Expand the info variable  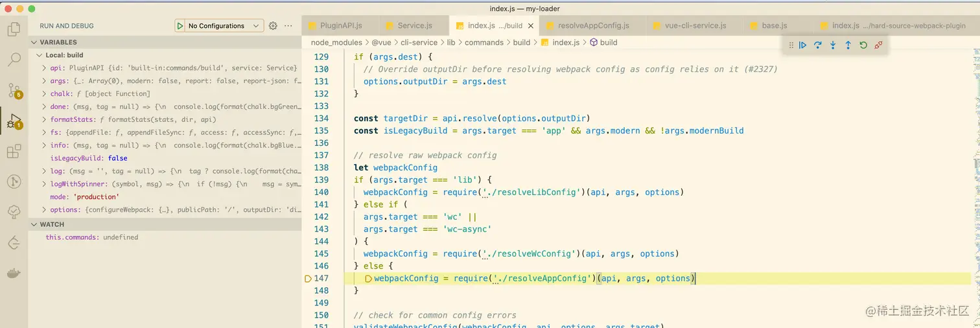44,145
